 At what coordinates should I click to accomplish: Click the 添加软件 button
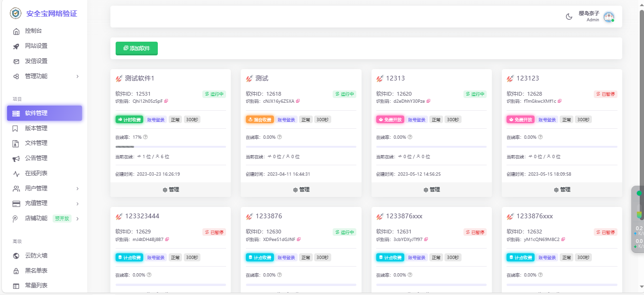tap(136, 48)
